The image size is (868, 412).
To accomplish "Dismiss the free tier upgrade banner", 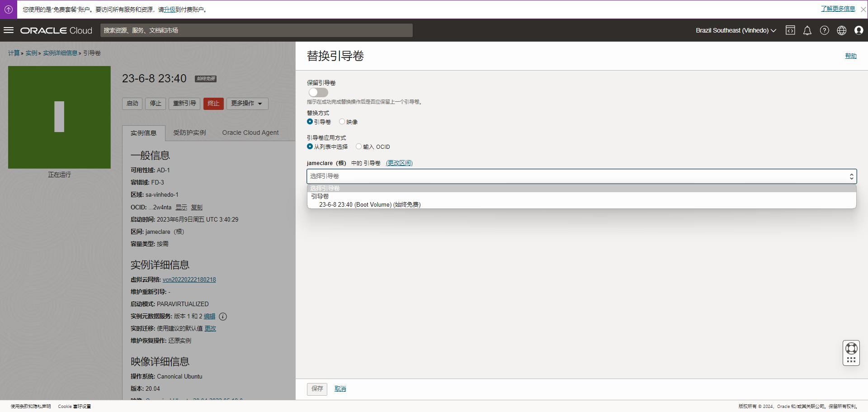I will 863,9.
